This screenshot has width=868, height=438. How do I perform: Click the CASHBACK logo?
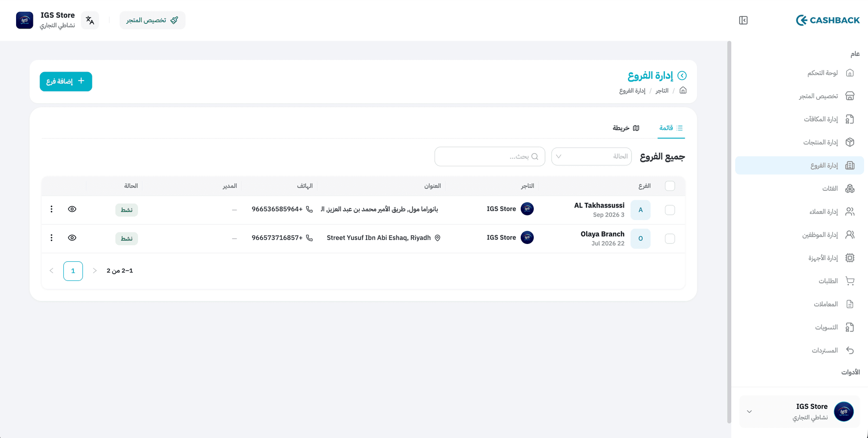click(828, 20)
